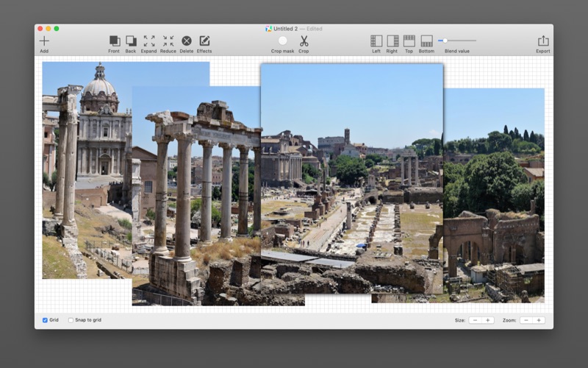Image resolution: width=588 pixels, height=368 pixels.
Task: Choose the Crop mask shape
Action: (283, 40)
